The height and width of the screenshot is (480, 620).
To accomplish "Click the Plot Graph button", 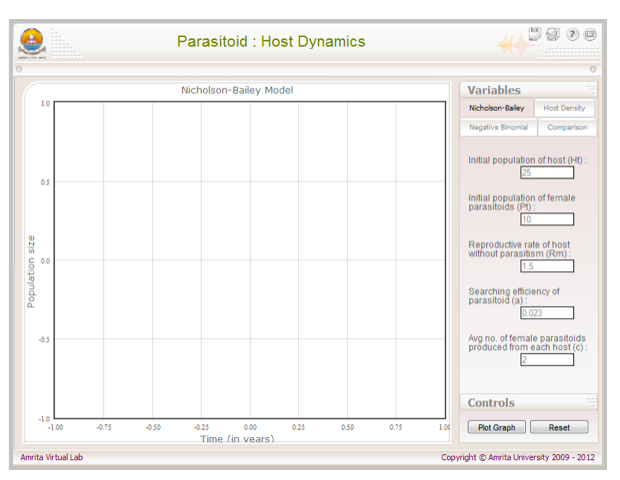I will [497, 427].
